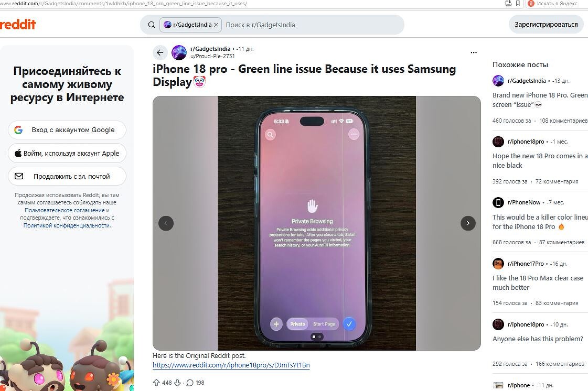588x391 pixels.
Task: Focus the search field in r/GadgetsIndia
Action: click(x=312, y=25)
